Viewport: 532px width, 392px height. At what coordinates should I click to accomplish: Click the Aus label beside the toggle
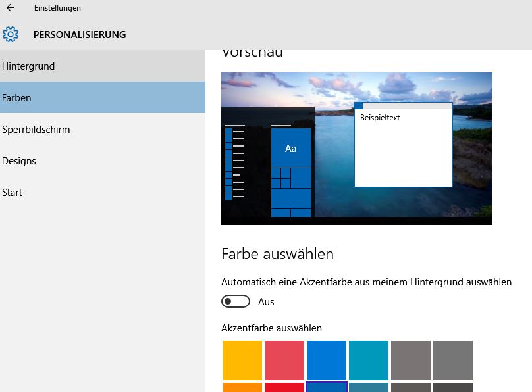[266, 301]
